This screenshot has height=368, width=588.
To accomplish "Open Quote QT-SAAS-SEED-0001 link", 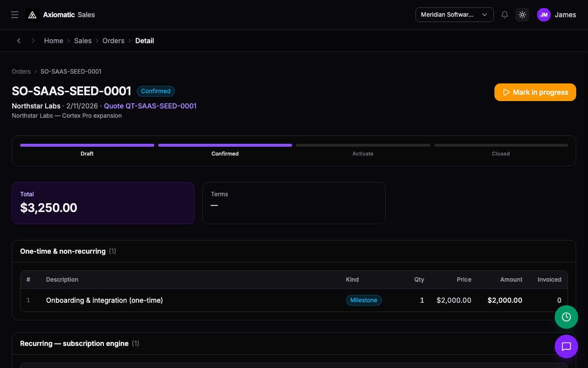I will click(x=150, y=106).
